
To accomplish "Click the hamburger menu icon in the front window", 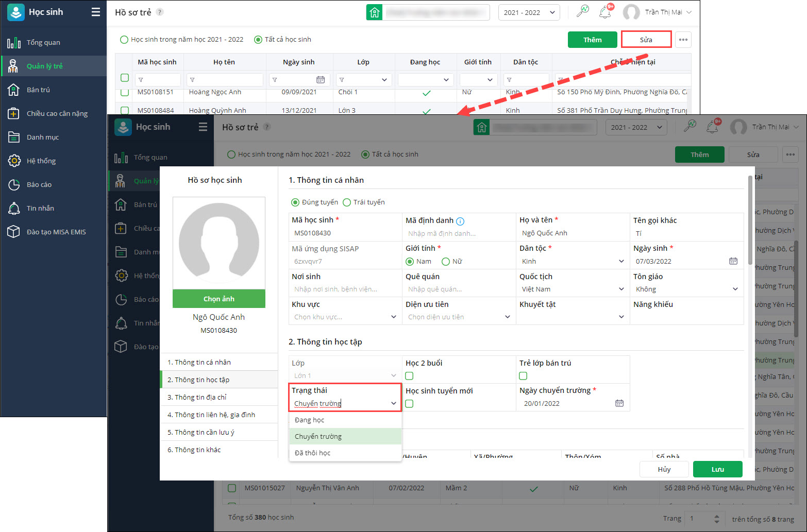I will (203, 127).
